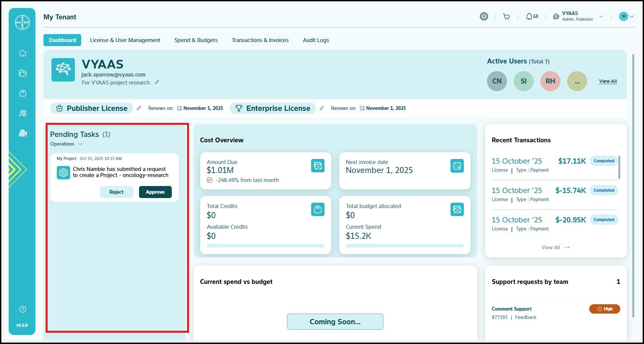Edit the Enterprise License pencil icon
This screenshot has width=644, height=344.
click(321, 108)
